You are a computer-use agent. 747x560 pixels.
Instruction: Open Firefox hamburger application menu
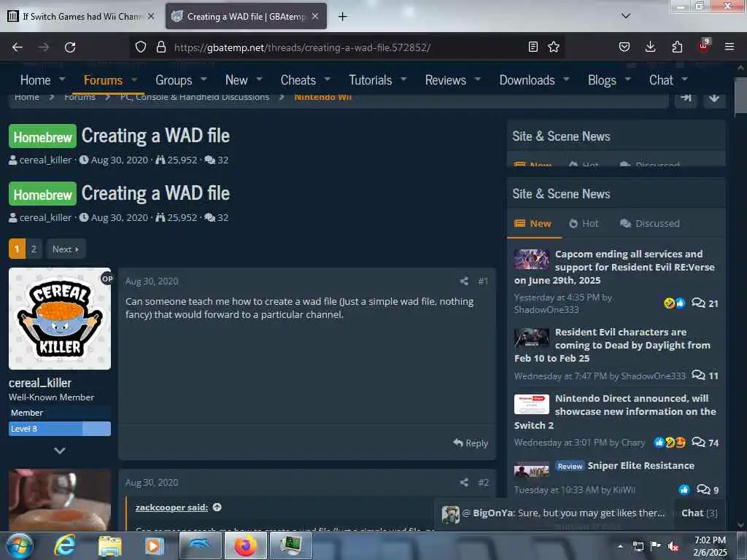729,47
